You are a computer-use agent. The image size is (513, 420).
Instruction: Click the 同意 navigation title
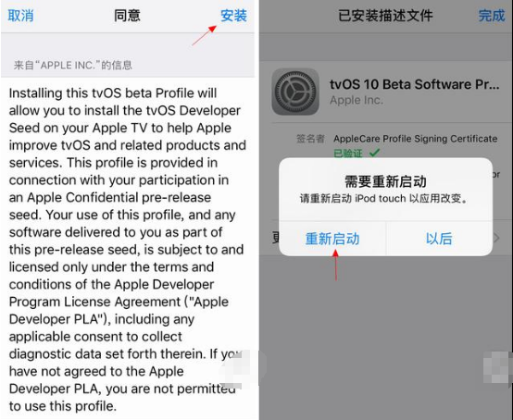click(x=127, y=16)
